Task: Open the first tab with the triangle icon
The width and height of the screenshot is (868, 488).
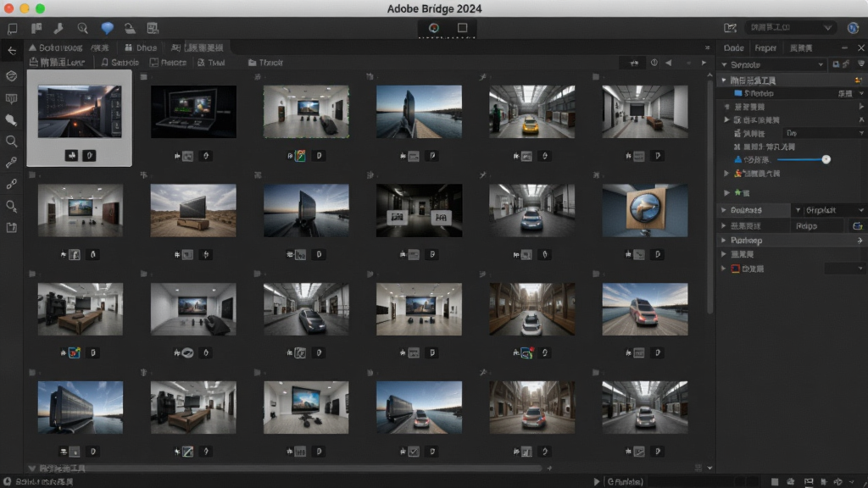Action: (x=69, y=47)
